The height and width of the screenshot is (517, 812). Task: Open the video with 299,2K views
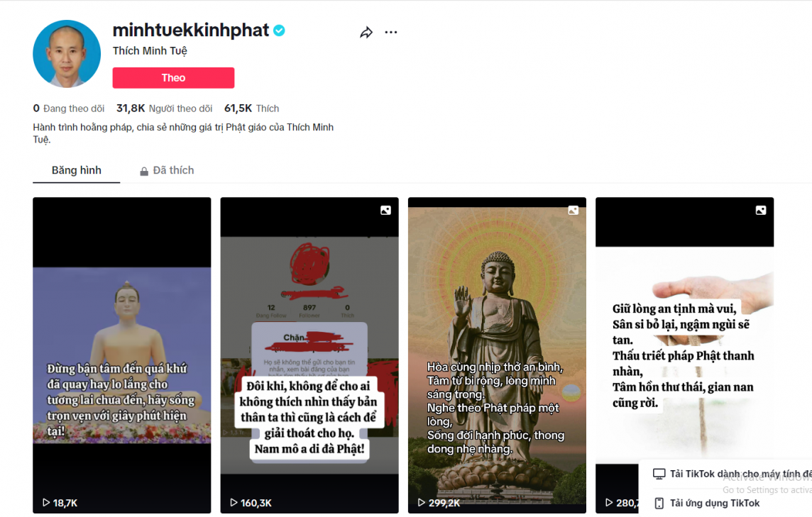tap(497, 355)
